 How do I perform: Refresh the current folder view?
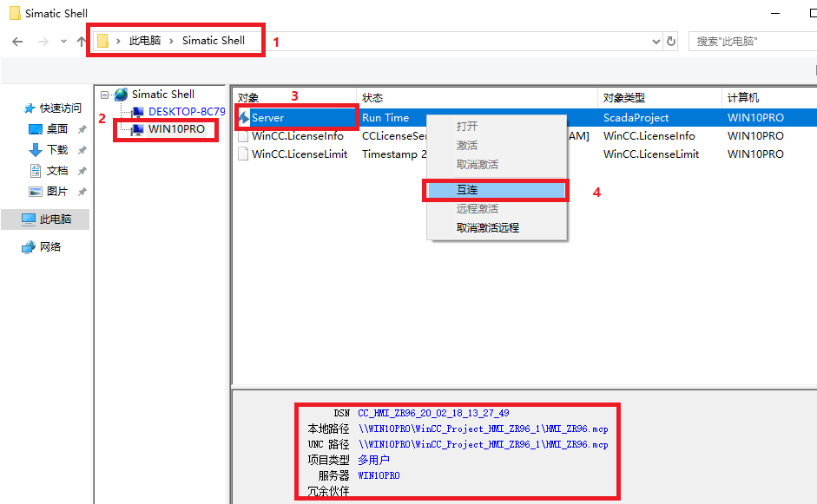671,41
